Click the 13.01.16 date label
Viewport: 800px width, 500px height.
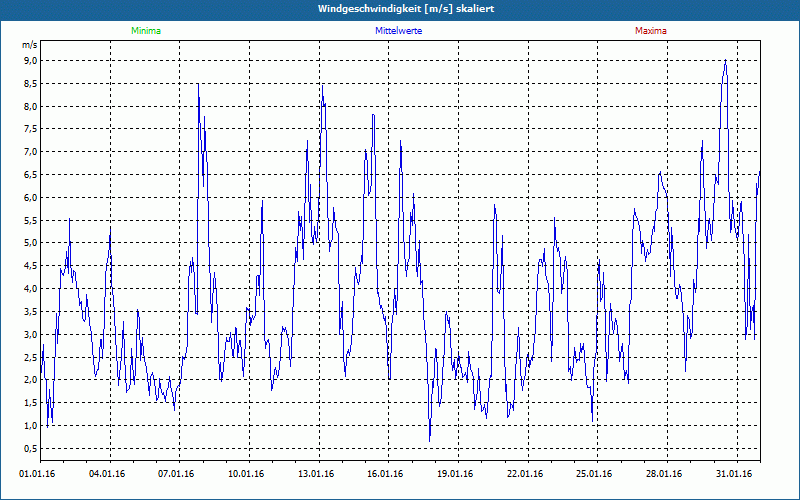coord(316,474)
